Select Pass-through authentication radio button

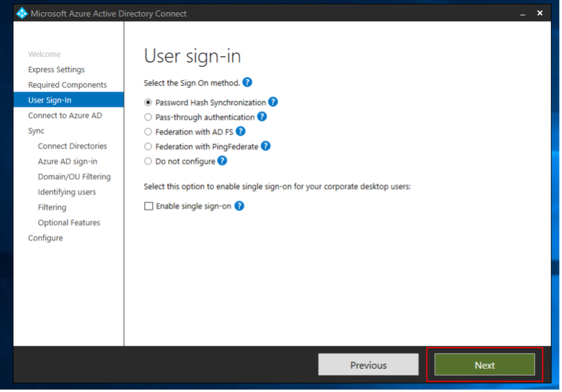pos(148,117)
